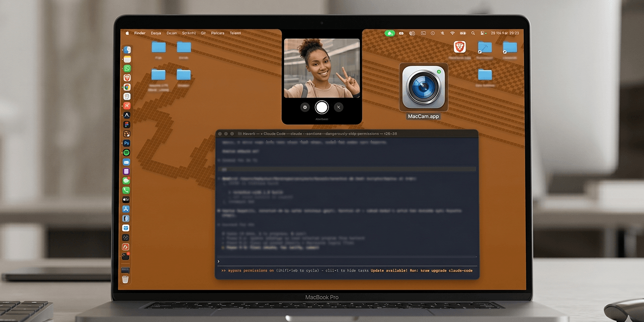This screenshot has width=644, height=322.
Task: Open App Store from the dock
Action: click(x=126, y=209)
